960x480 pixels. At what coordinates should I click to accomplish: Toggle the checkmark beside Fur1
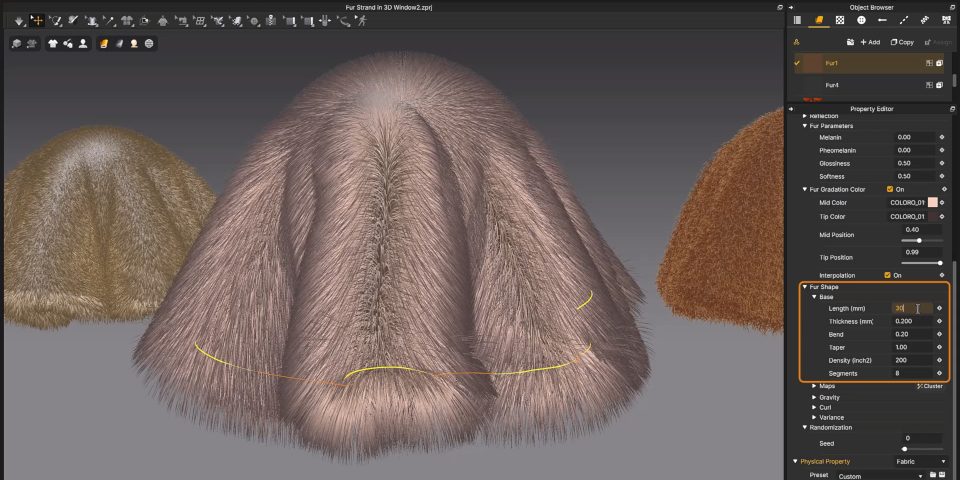pyautogui.click(x=797, y=63)
